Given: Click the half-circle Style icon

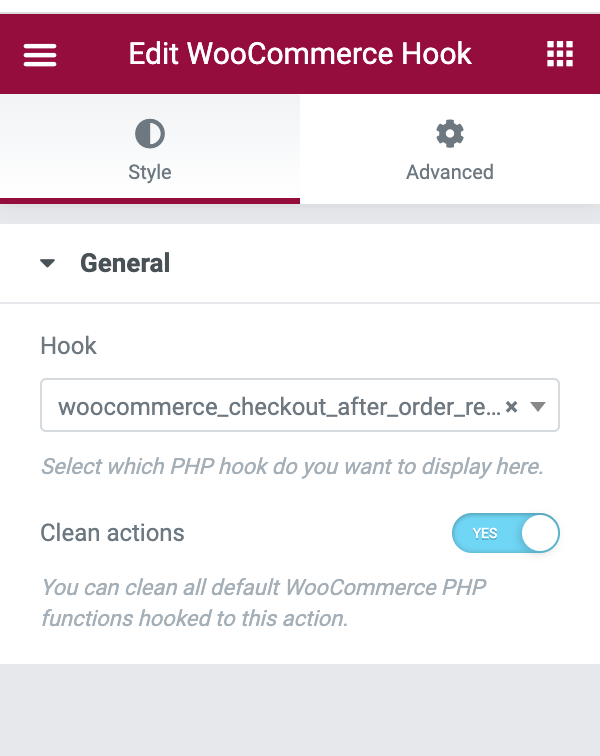Looking at the screenshot, I should pyautogui.click(x=150, y=133).
